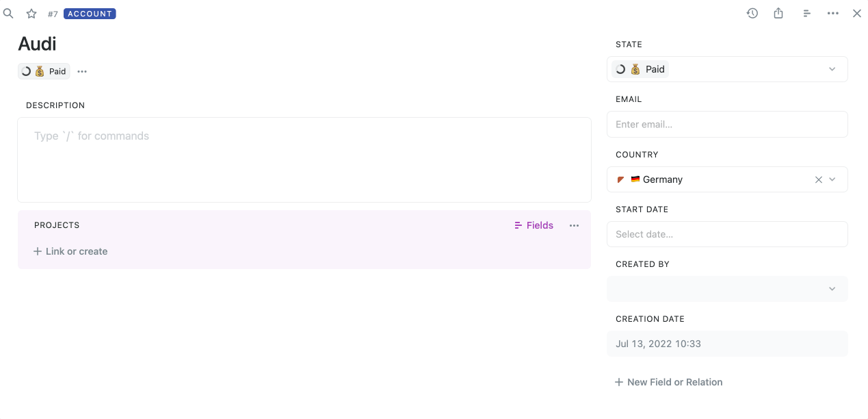Click Link or create under Projects
Screen dimensions: 868x419
click(x=70, y=251)
